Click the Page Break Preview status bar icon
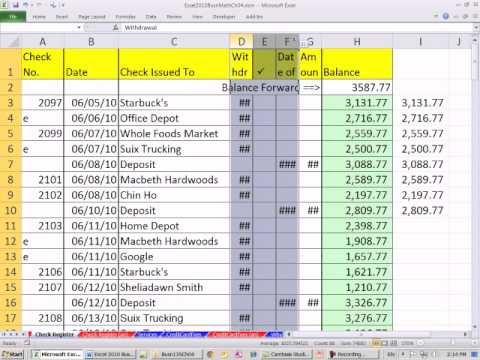Screen dimensions: 480x360 tap(394, 343)
